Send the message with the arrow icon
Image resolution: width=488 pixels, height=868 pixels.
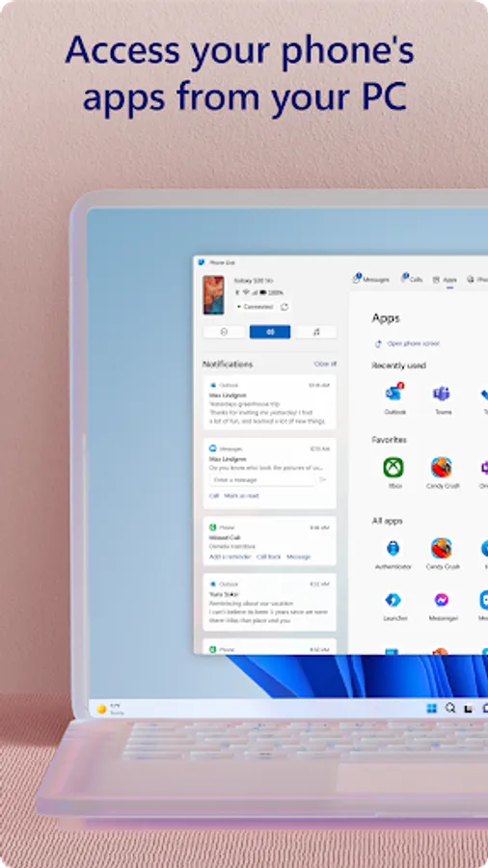coord(323,480)
